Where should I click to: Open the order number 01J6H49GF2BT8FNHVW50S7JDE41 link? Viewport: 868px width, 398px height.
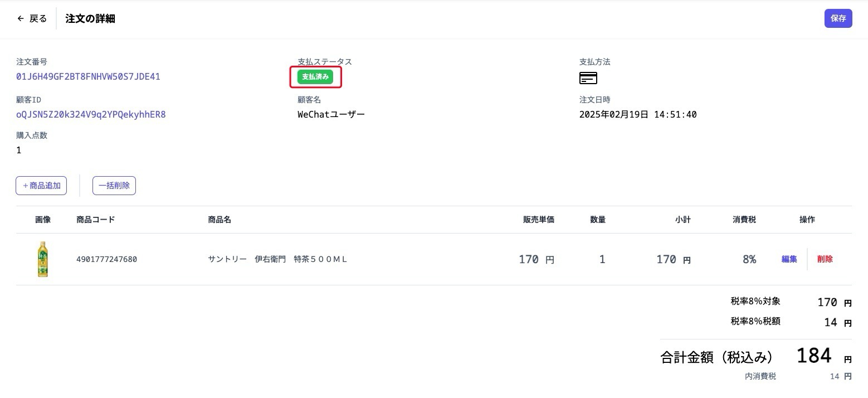coord(88,76)
